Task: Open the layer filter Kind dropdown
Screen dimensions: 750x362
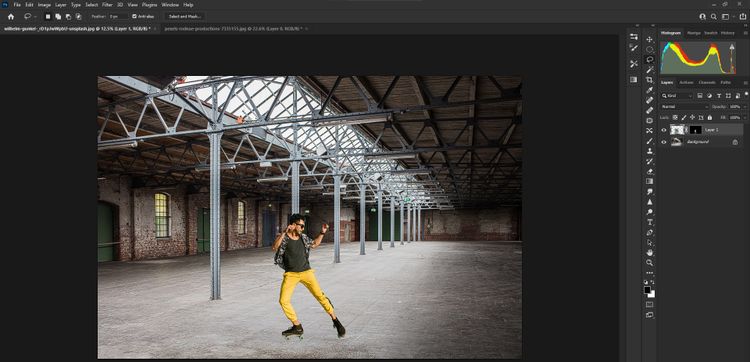Action: click(677, 96)
